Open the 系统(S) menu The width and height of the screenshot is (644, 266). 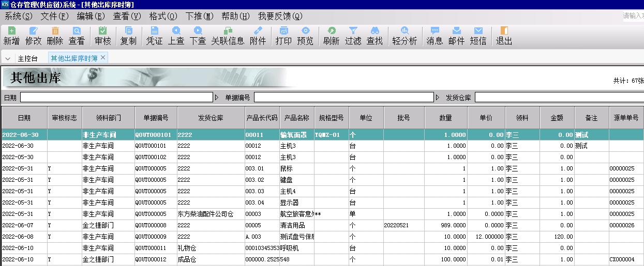click(x=18, y=16)
